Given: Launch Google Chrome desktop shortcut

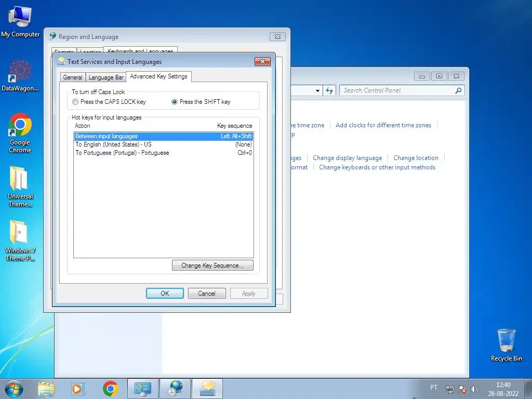Looking at the screenshot, I should pos(20,133).
